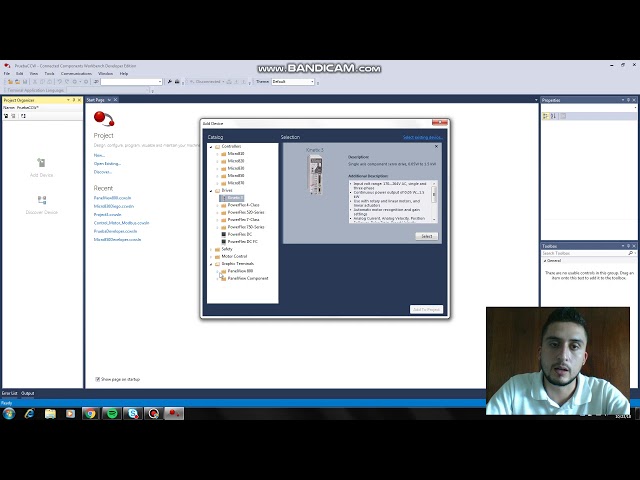640x480 pixels.
Task: Close the Start Page tab
Action: pyautogui.click(x=116, y=100)
